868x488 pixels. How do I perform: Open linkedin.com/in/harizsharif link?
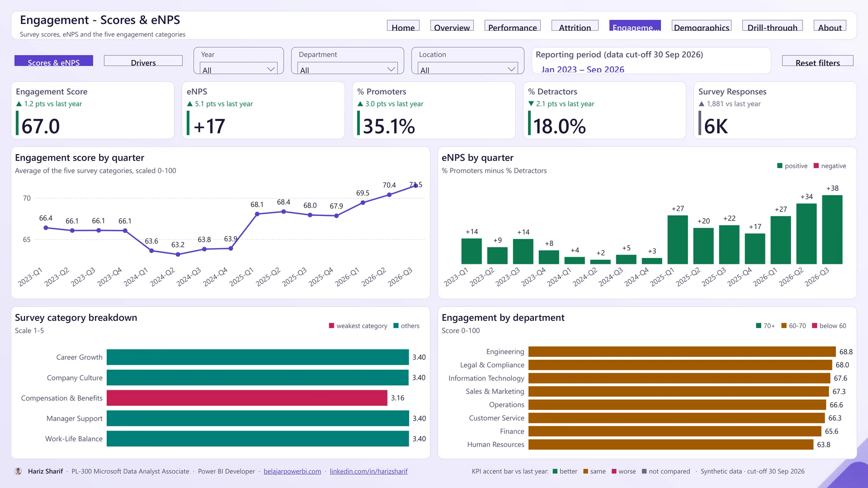point(368,471)
